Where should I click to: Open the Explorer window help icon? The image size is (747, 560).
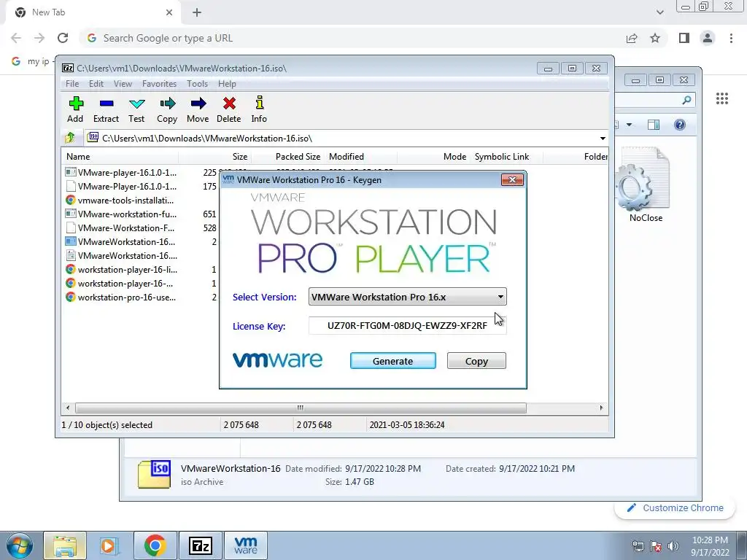pos(680,125)
